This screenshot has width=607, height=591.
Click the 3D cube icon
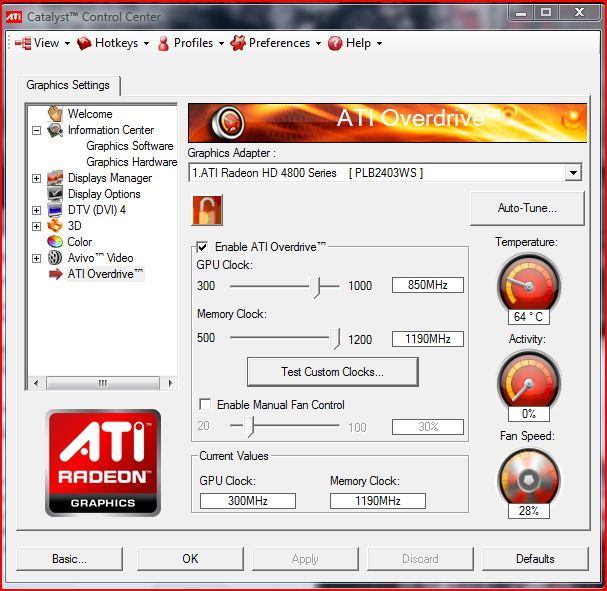pos(55,226)
